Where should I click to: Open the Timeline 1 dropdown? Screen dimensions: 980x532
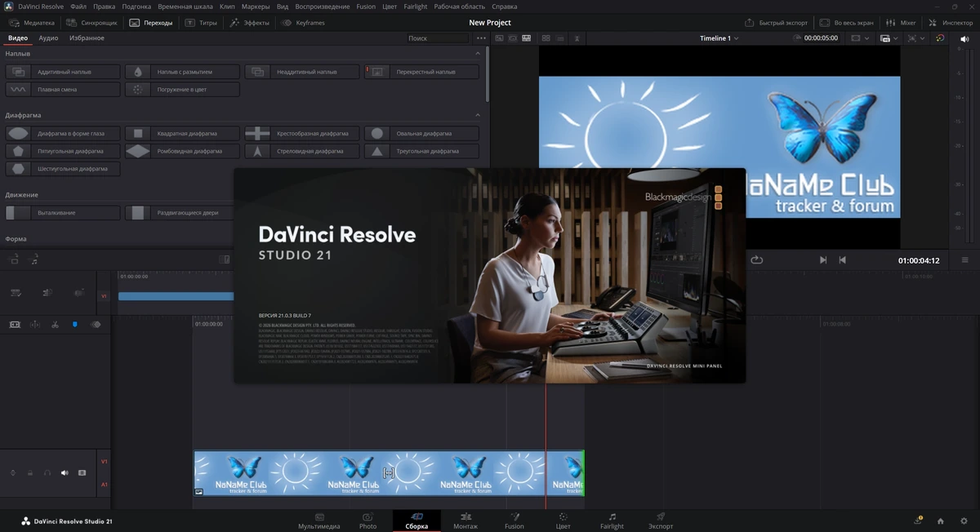point(719,38)
